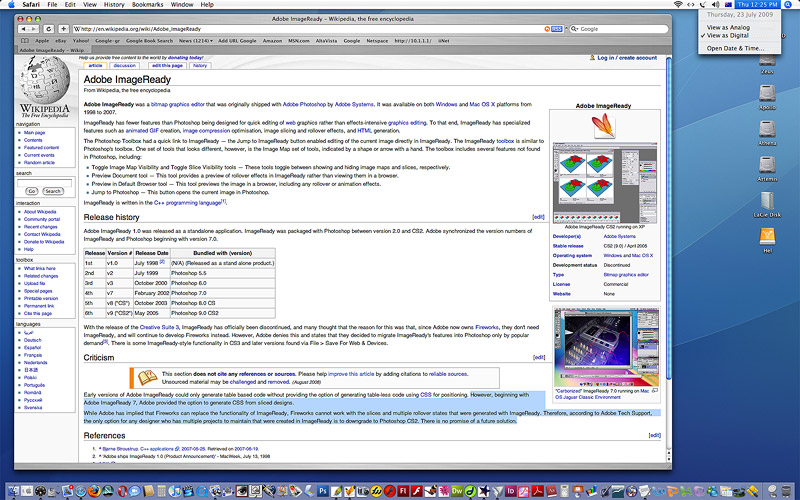
Task: Open the bookmarks book icon in bookmarks bar
Action: [24, 41]
